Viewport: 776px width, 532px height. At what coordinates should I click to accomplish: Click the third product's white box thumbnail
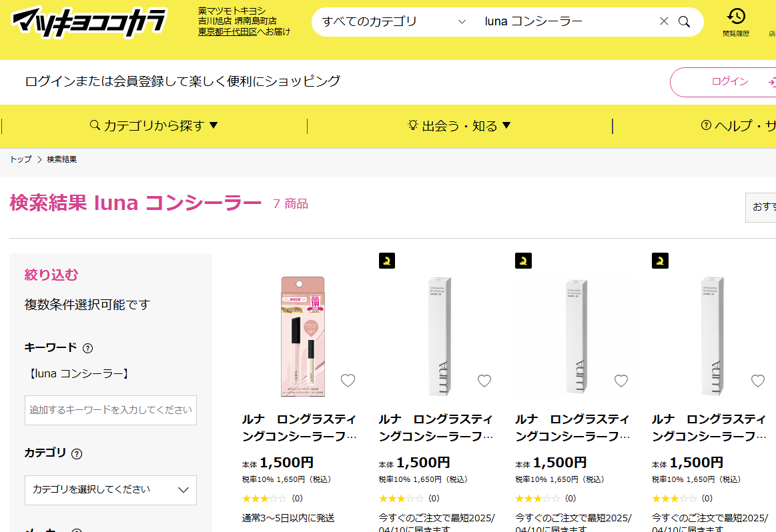576,336
